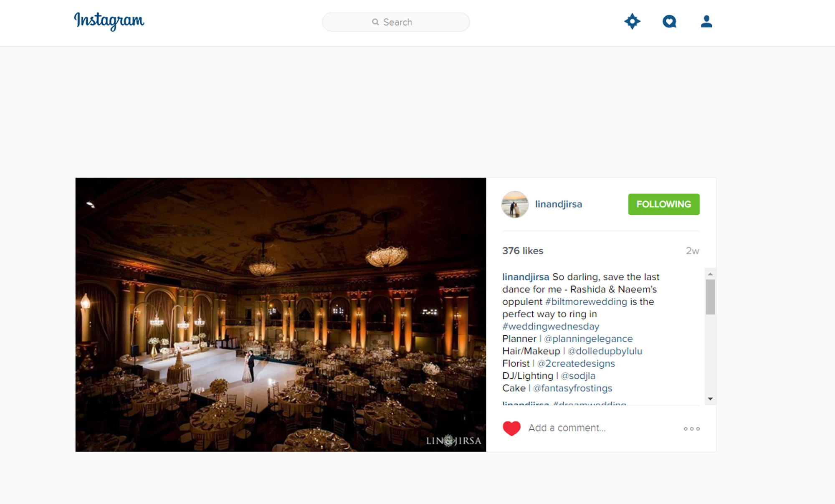The image size is (835, 504).
Task: Open the #biltmorewedding hashtag
Action: [586, 301]
